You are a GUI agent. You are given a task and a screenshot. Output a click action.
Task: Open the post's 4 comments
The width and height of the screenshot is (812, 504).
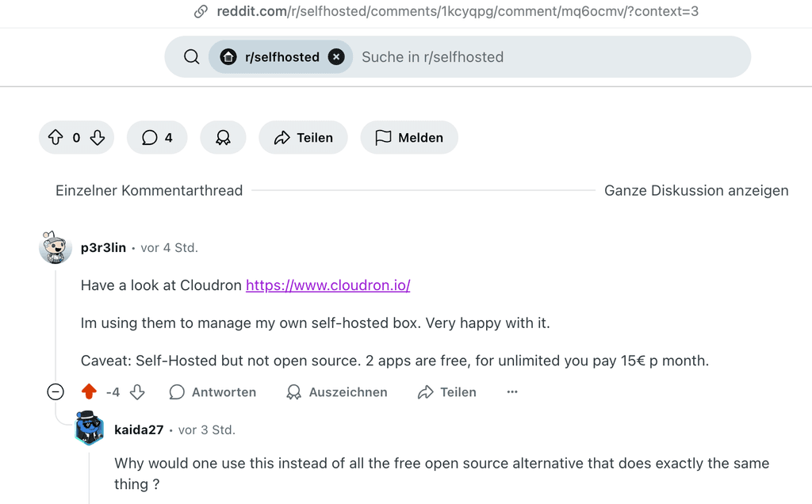pos(157,138)
